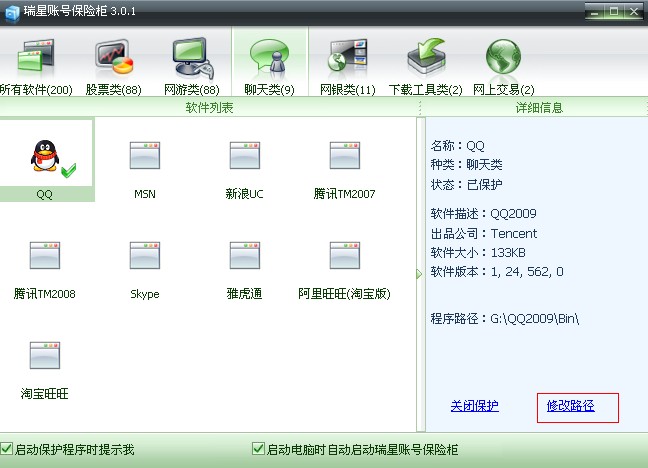
Task: Click the 出品公司：Tencent text
Action: [484, 234]
